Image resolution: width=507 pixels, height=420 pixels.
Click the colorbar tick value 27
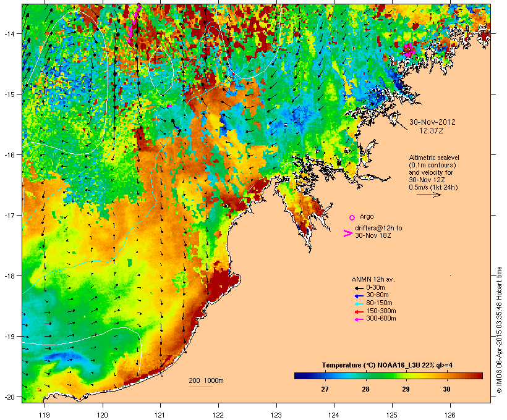click(325, 389)
